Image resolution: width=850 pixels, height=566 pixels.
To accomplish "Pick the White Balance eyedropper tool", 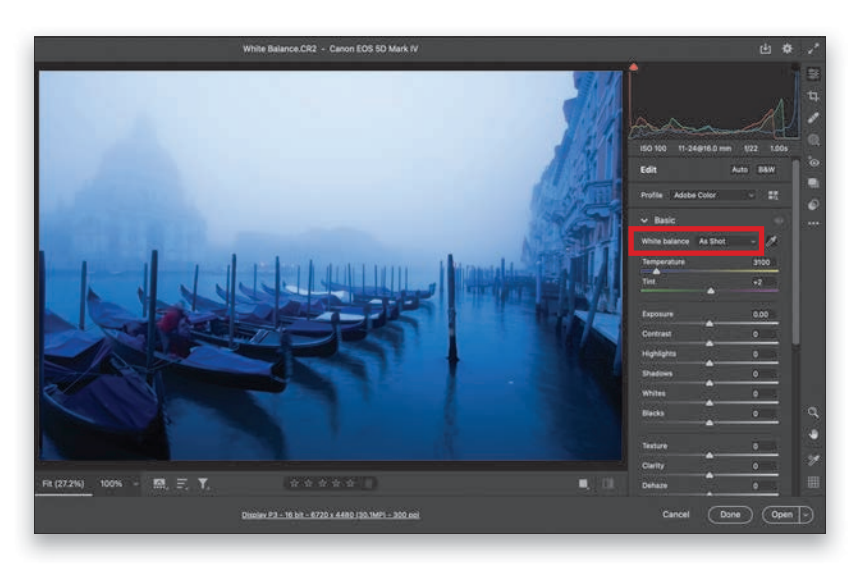I will click(x=771, y=241).
